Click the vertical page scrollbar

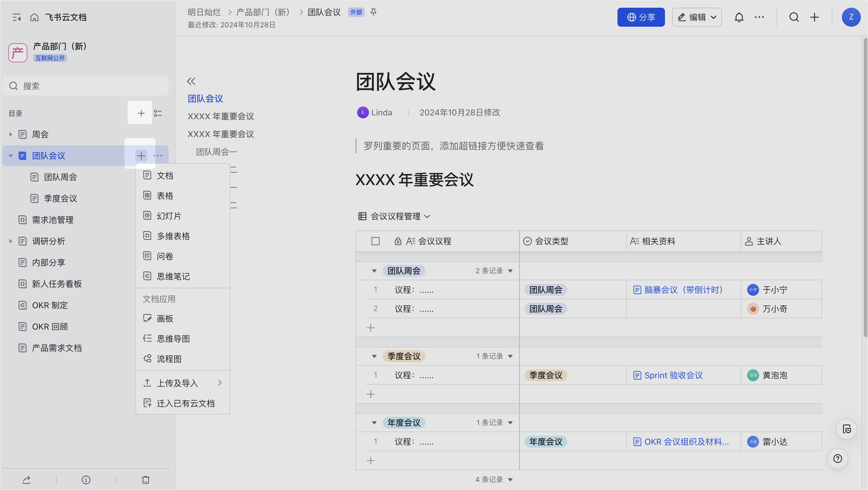click(865, 187)
